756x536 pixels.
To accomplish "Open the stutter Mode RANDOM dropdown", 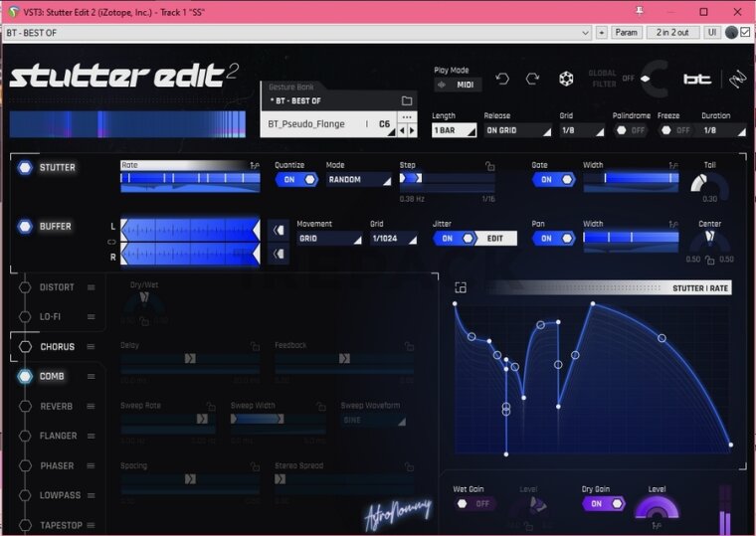I will coord(358,180).
